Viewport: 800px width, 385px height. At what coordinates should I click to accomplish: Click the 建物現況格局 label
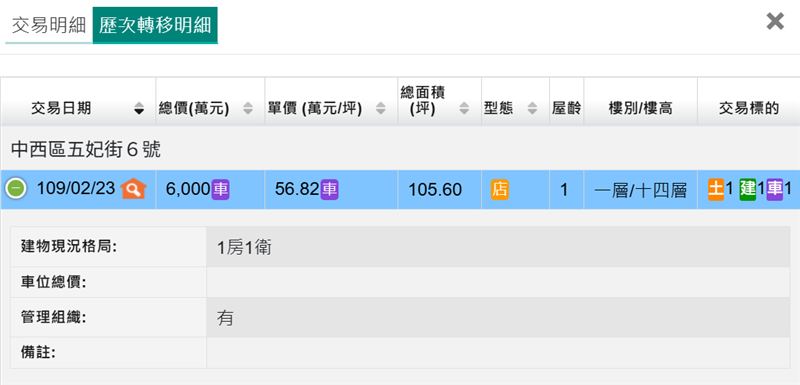point(69,247)
